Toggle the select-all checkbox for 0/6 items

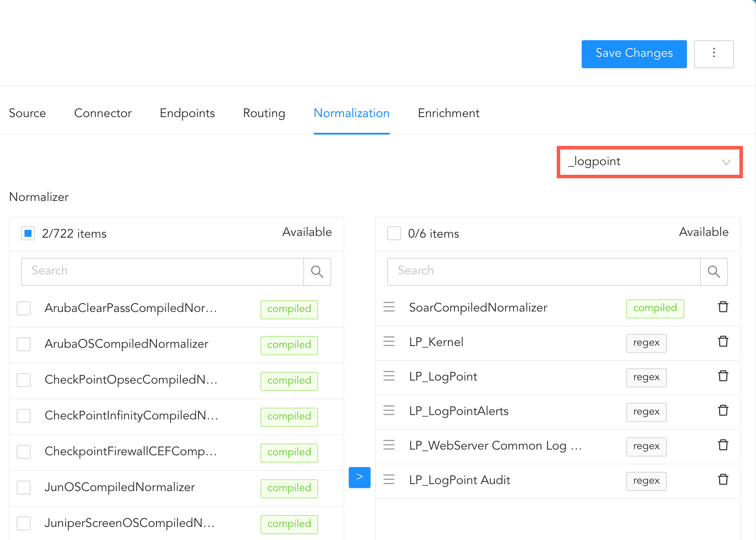click(394, 234)
